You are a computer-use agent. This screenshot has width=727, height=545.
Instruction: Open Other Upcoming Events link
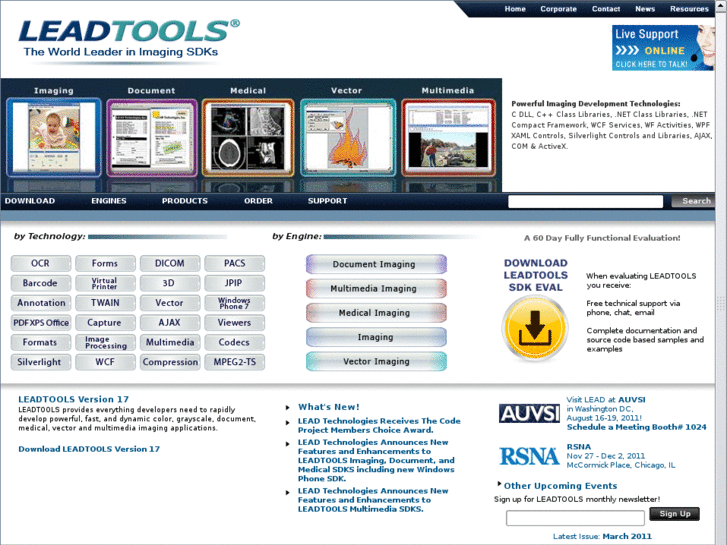point(560,486)
